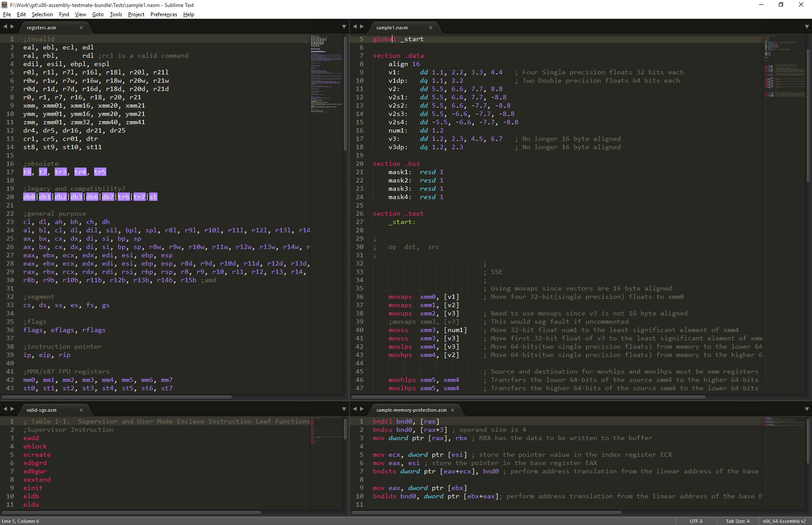This screenshot has width=812, height=525.
Task: Close the registers.asm tab
Action: pos(81,28)
